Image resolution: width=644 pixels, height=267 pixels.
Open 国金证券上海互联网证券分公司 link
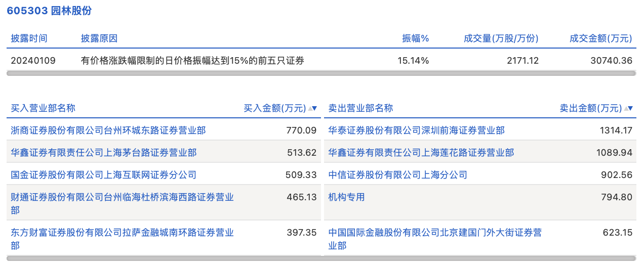pos(104,175)
